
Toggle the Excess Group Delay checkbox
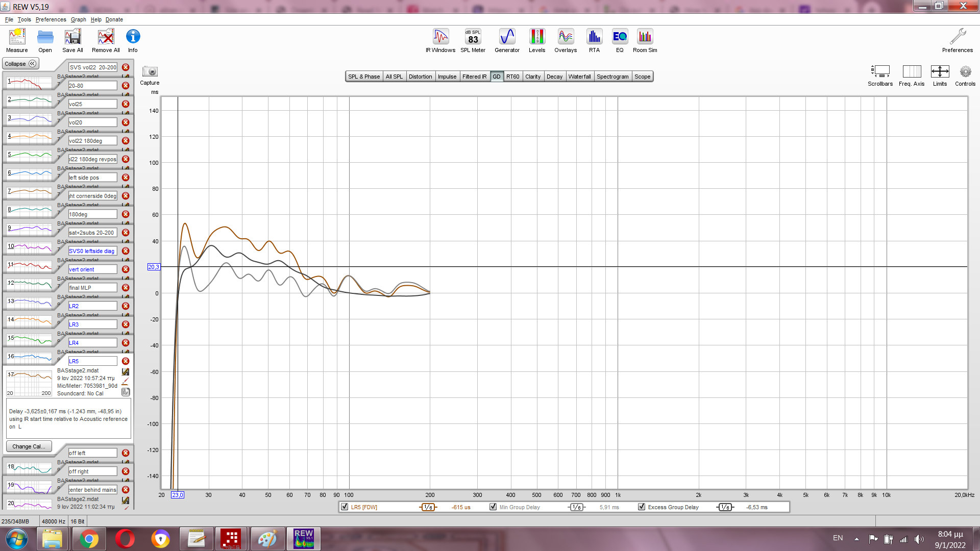(642, 507)
